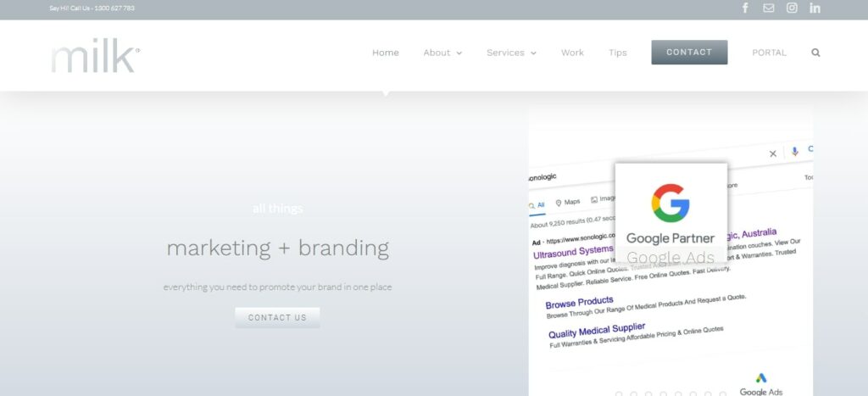Viewport: 868px width, 396px height.
Task: Click the milk logo
Action: coord(95,55)
